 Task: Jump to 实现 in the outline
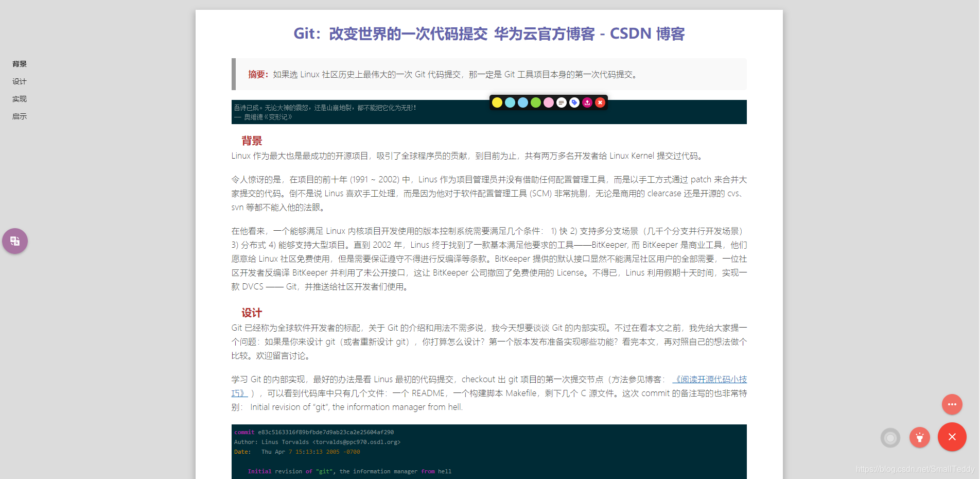pyautogui.click(x=20, y=99)
